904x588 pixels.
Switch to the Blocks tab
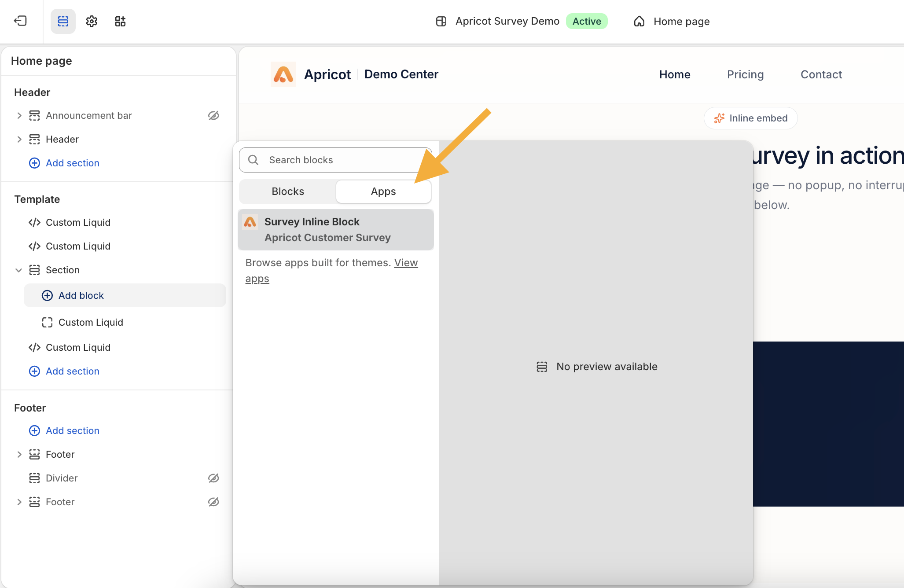tap(288, 191)
